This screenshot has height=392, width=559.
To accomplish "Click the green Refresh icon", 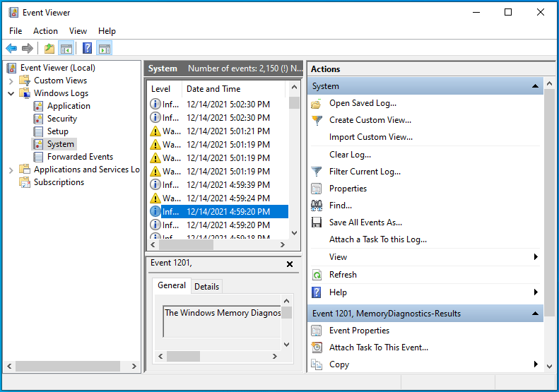I will [x=317, y=275].
